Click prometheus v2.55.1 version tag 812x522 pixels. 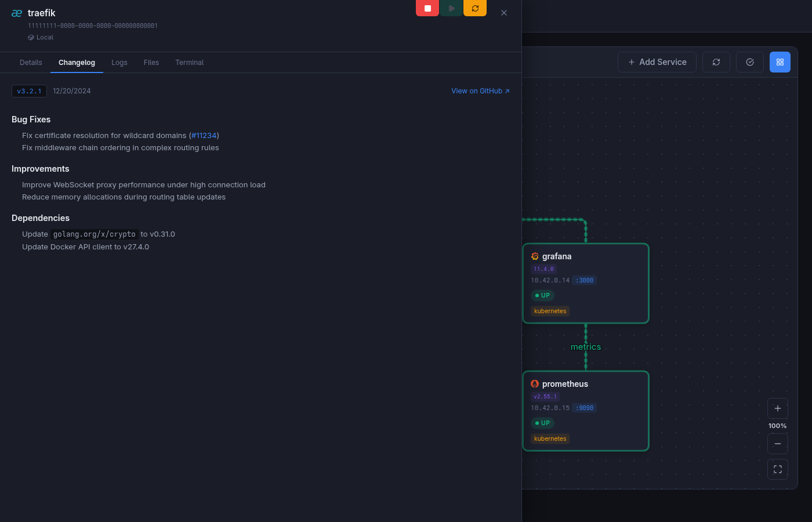545,397
